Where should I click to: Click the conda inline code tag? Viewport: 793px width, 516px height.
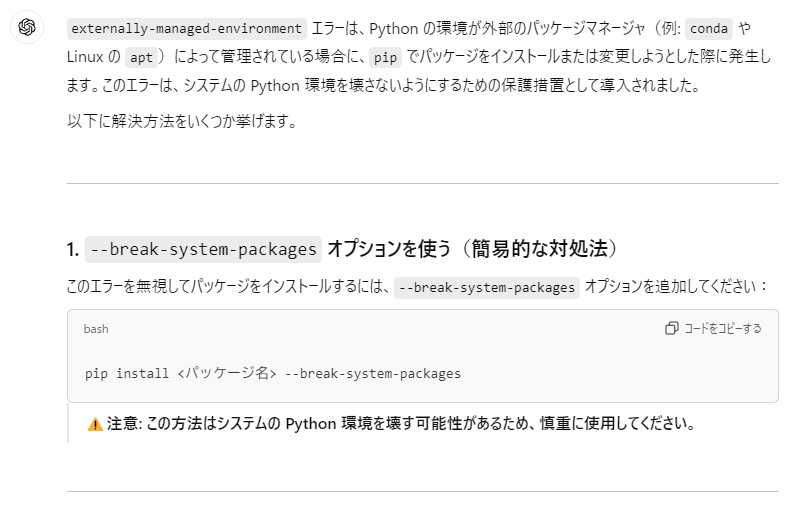click(709, 28)
